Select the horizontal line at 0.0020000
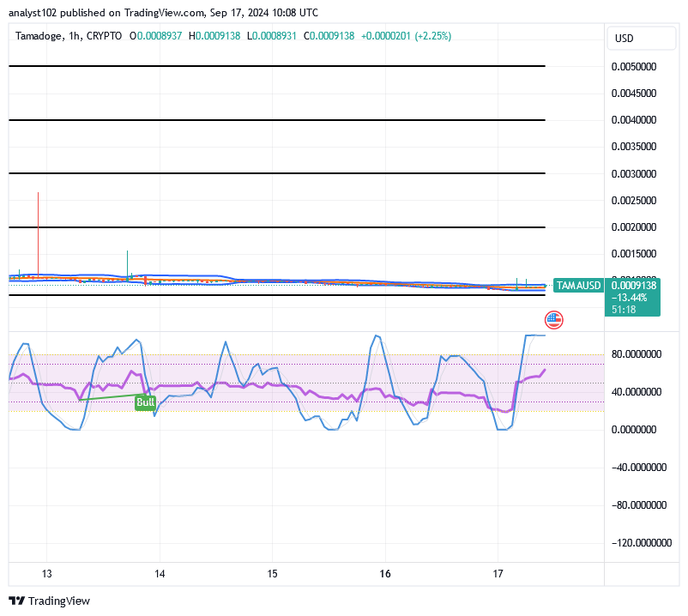The width and height of the screenshot is (688, 616). [x=276, y=227]
